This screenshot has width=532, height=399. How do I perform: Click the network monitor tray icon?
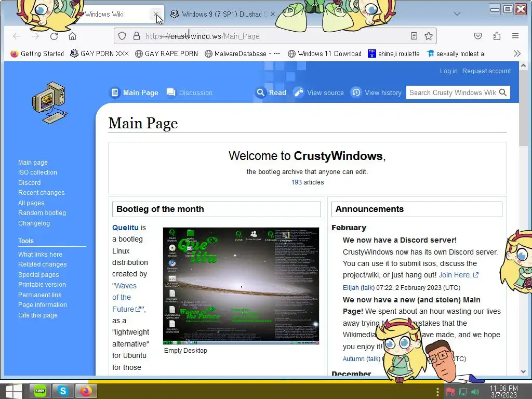(463, 392)
